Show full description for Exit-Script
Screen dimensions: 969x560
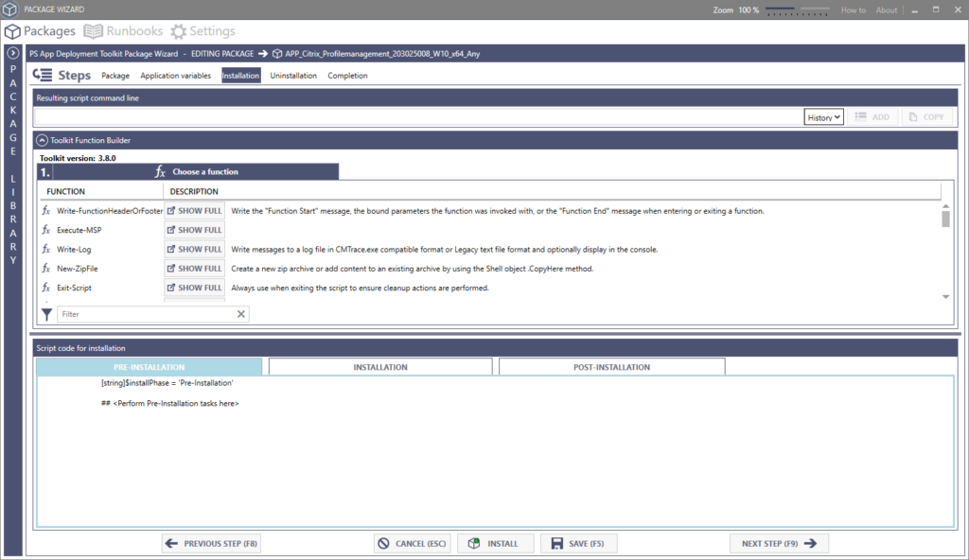(194, 288)
